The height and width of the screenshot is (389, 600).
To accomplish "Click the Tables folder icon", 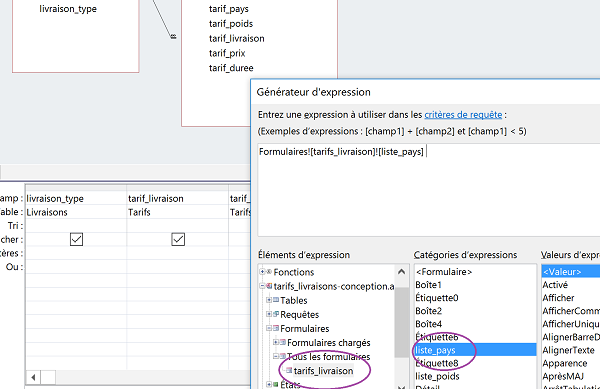I will click(276, 300).
